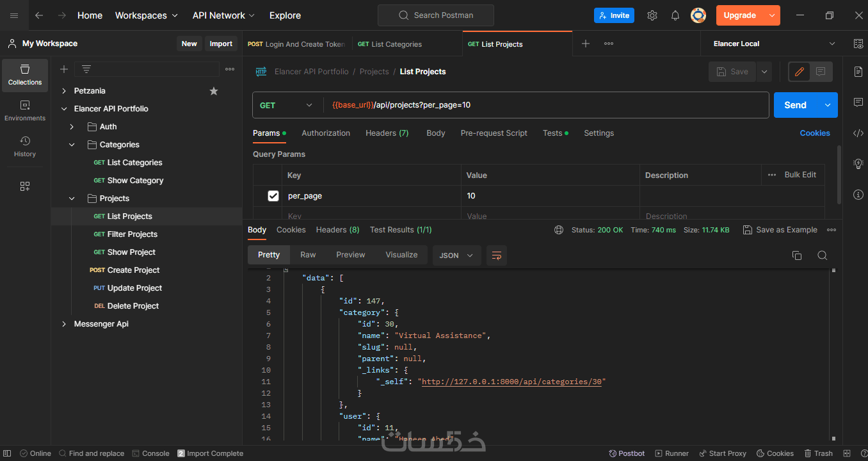The image size is (868, 461).
Task: Switch to edit mode with pencil toggle
Action: pyautogui.click(x=799, y=72)
